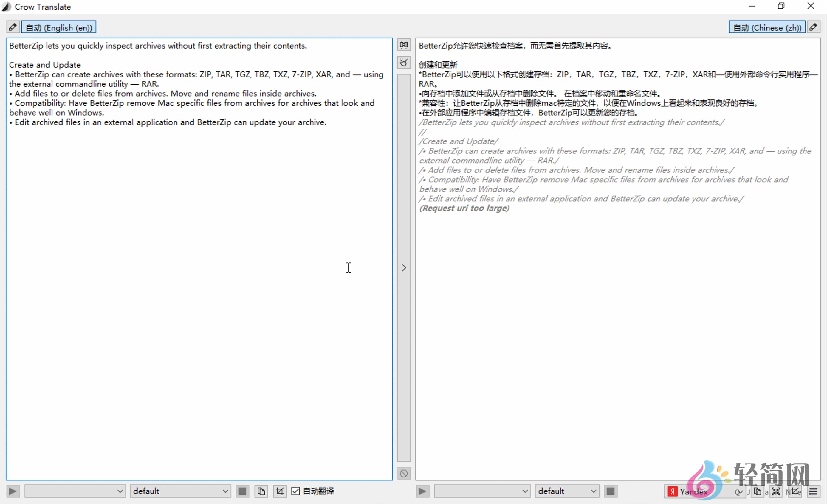Copy the source text using the copy icon
Viewport: 827px width, 504px height.
point(261,491)
